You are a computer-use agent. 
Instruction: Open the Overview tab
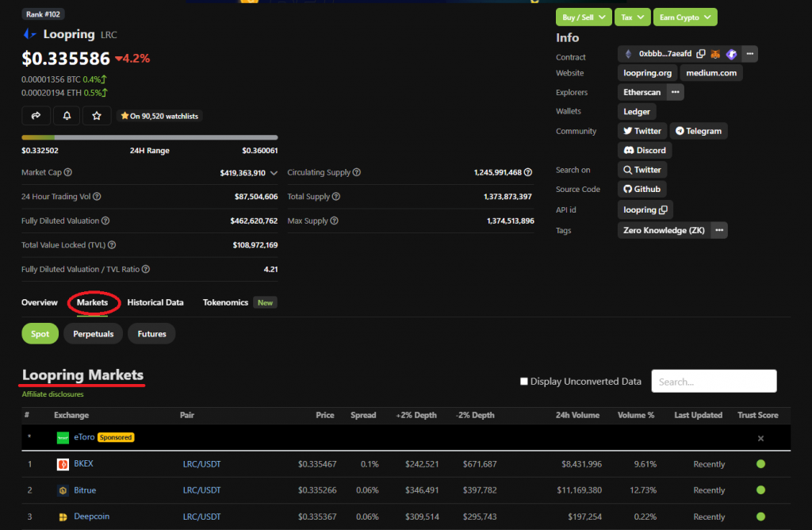[x=40, y=302]
